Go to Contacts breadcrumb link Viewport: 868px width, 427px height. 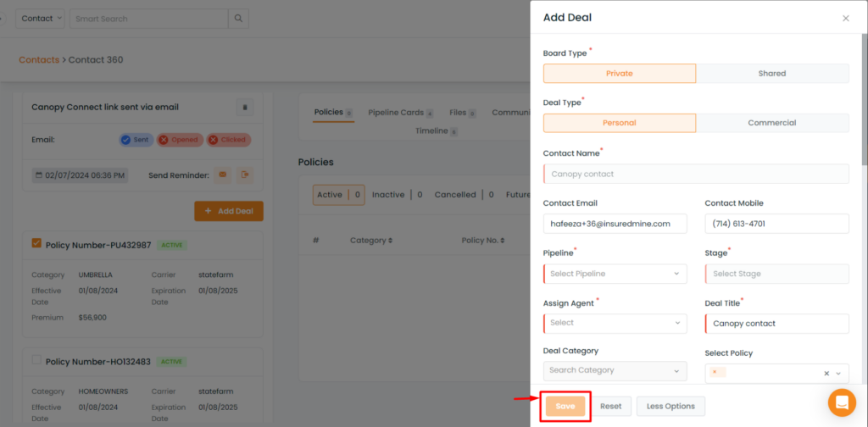pyautogui.click(x=39, y=60)
